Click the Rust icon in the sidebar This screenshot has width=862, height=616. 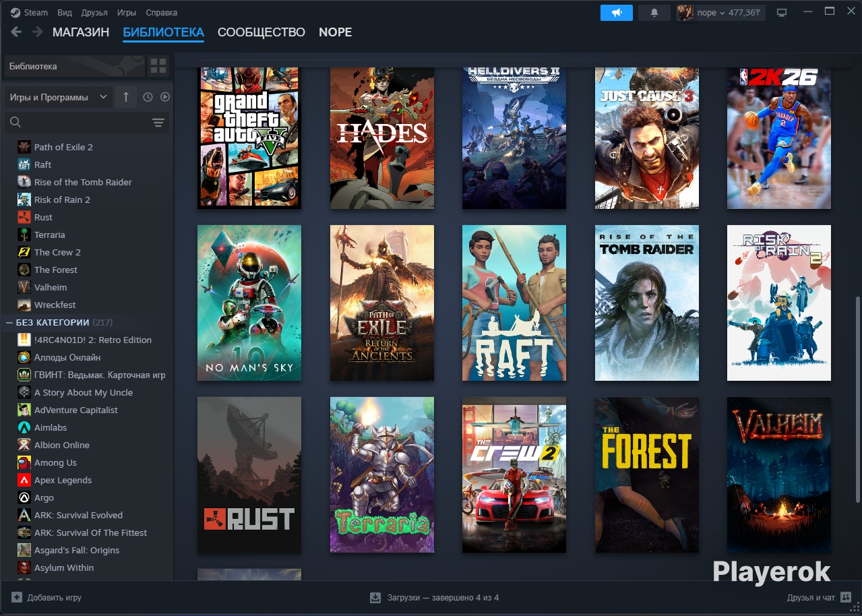coord(24,217)
